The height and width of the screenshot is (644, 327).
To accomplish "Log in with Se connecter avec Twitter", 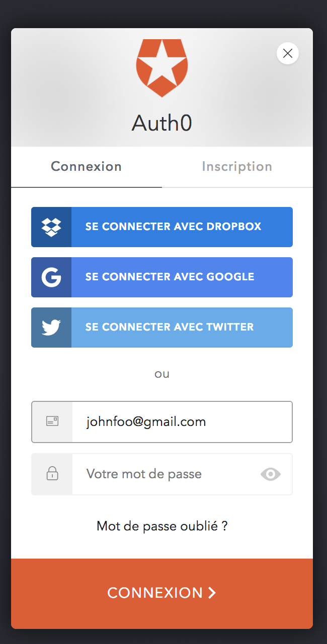I will tap(162, 328).
